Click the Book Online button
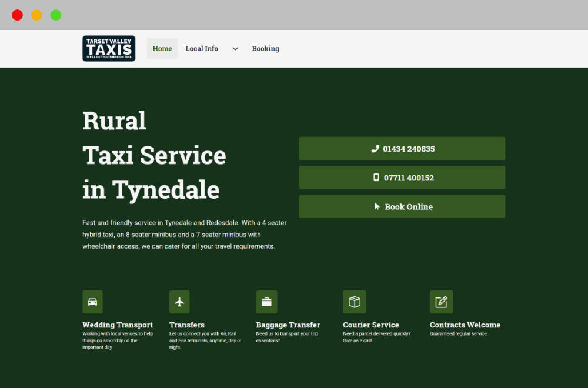 402,206
